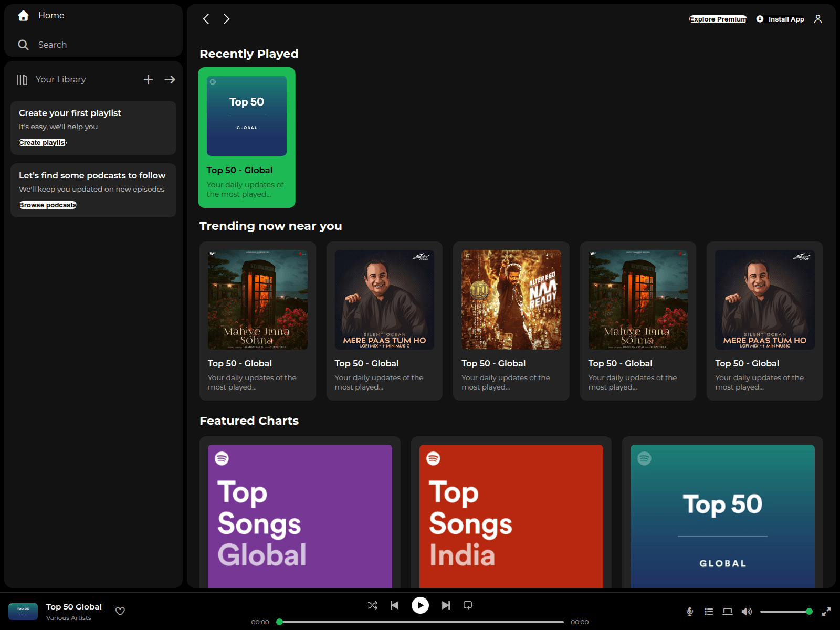Image resolution: width=840 pixels, height=630 pixels.
Task: Click Let's find some podcasts to follow
Action: pos(92,175)
